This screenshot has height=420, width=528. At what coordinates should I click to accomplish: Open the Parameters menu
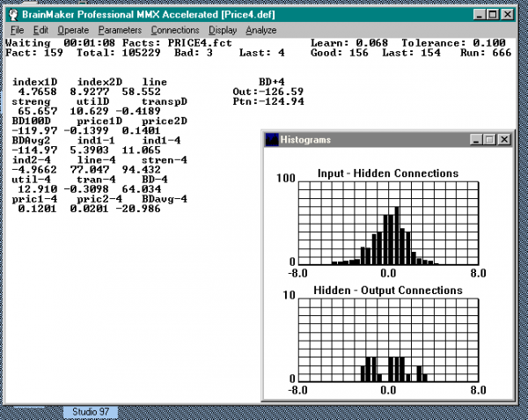tap(120, 30)
